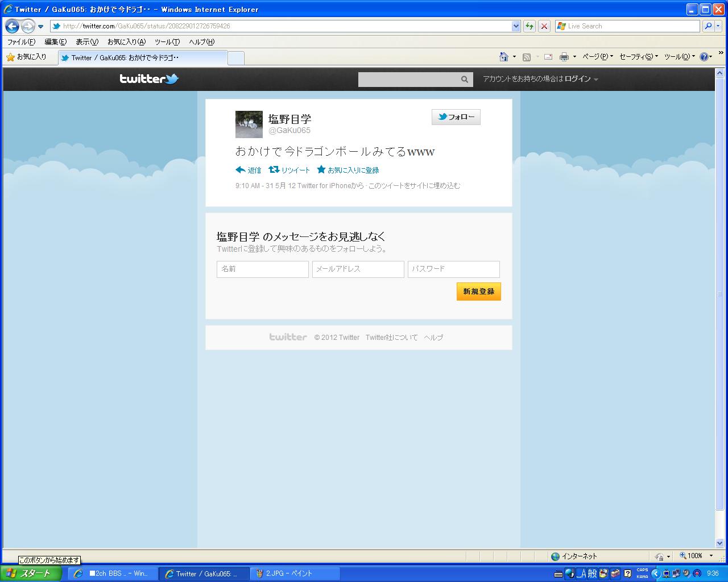Select the Twitter / GaKu065 browser tab
728x582 pixels.
143,57
